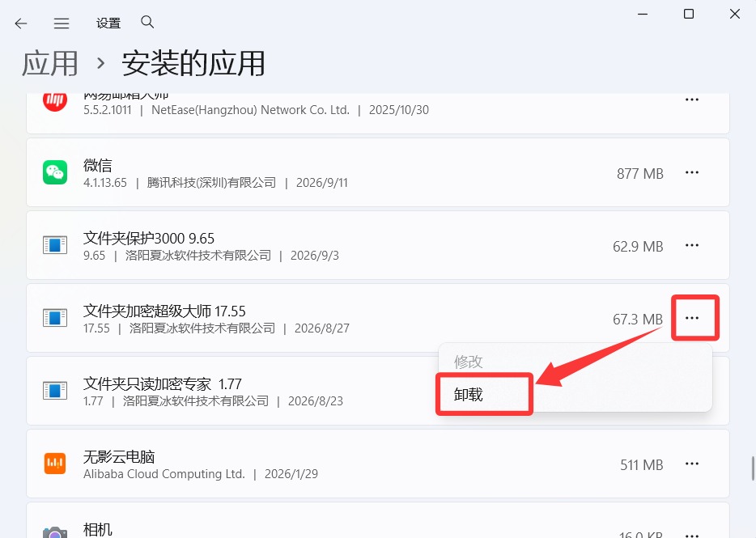Click the 无影云电脑 app icon
The height and width of the screenshot is (538, 756).
(x=55, y=464)
